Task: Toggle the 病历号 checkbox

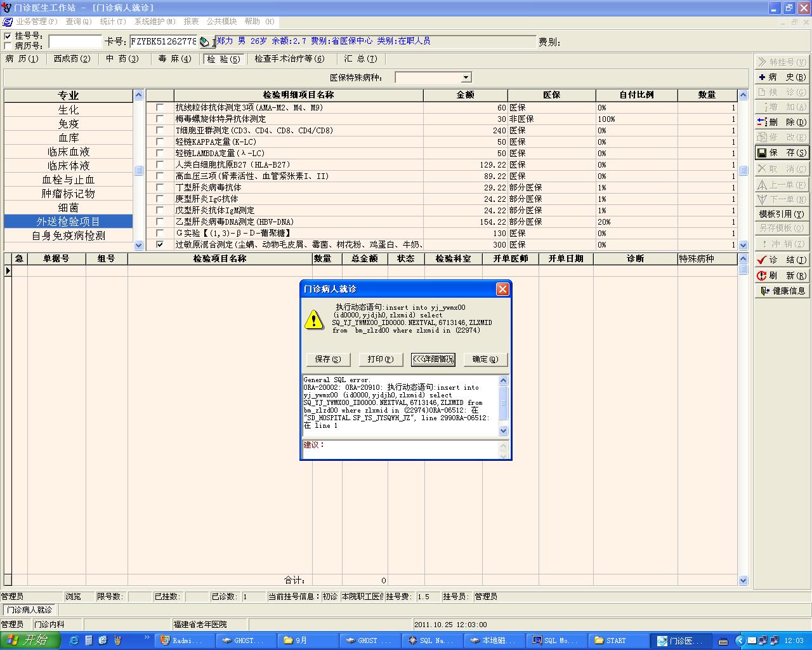Action: click(8, 46)
